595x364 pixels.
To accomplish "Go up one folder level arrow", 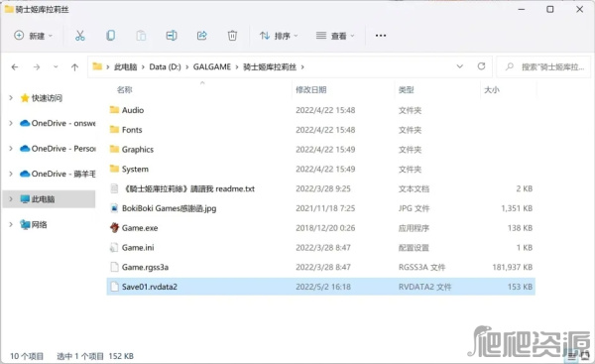I will point(74,67).
